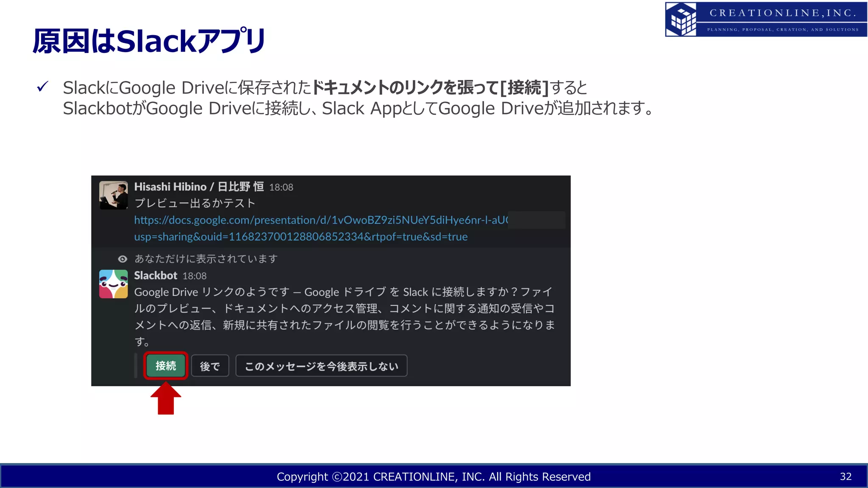Click the 後で button

click(x=210, y=366)
